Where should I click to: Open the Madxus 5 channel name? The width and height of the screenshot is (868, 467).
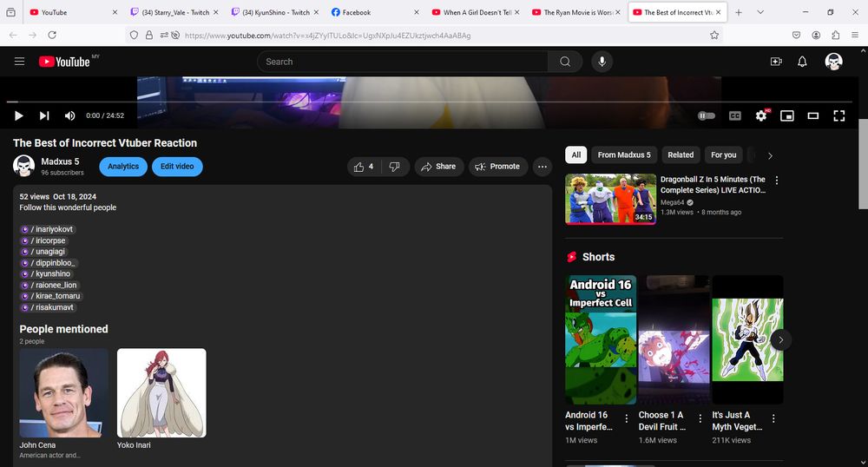coord(60,161)
